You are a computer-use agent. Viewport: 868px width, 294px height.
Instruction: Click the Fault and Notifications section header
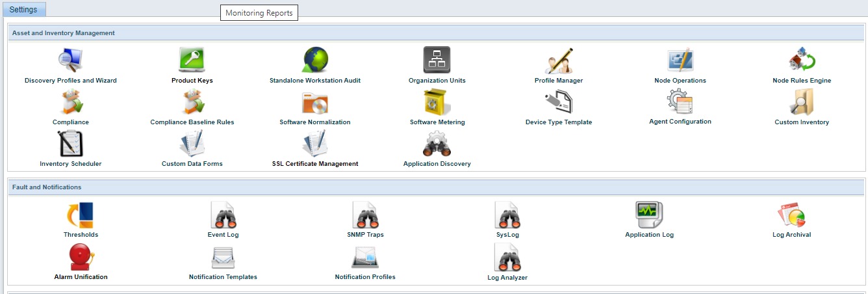click(47, 187)
